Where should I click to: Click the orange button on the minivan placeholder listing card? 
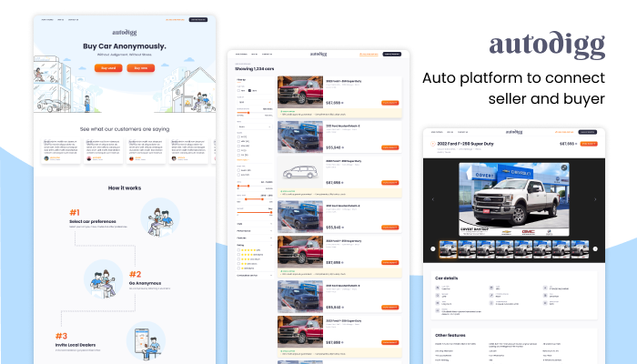pos(390,183)
